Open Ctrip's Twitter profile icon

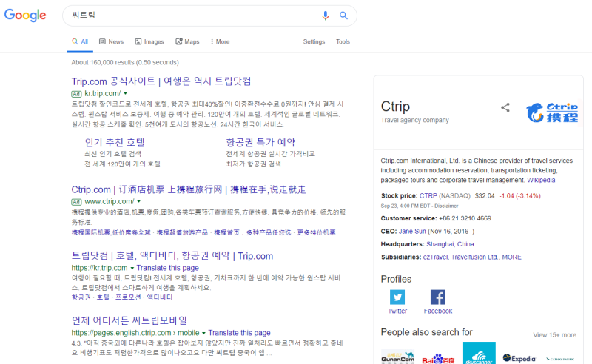tap(397, 297)
